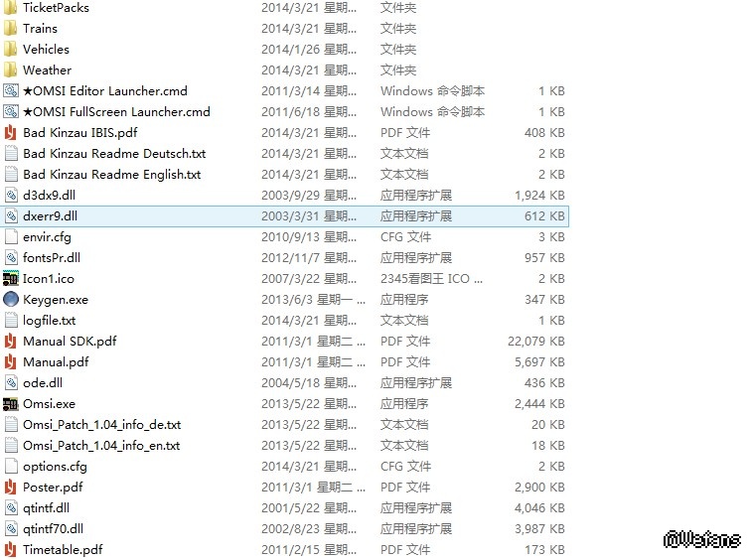Select file name "ode.dll"
The height and width of the screenshot is (560, 752).
pyautogui.click(x=43, y=383)
